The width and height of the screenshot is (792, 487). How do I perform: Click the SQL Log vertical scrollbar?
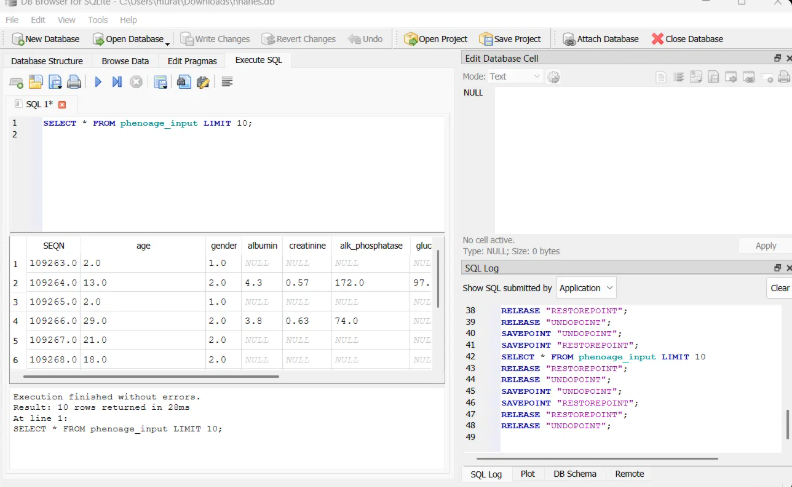tap(787, 424)
